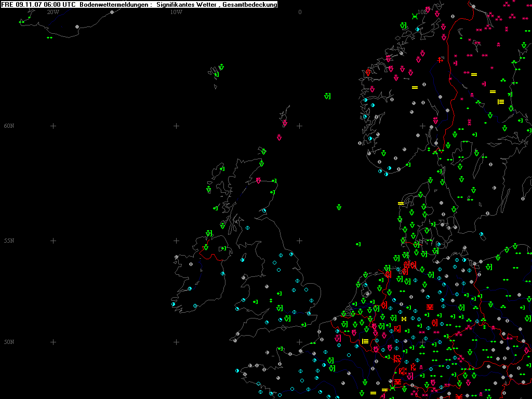Select the green double-dot rain symbol in Iceland
The width and height of the screenshot is (532, 399).
(x=49, y=37)
